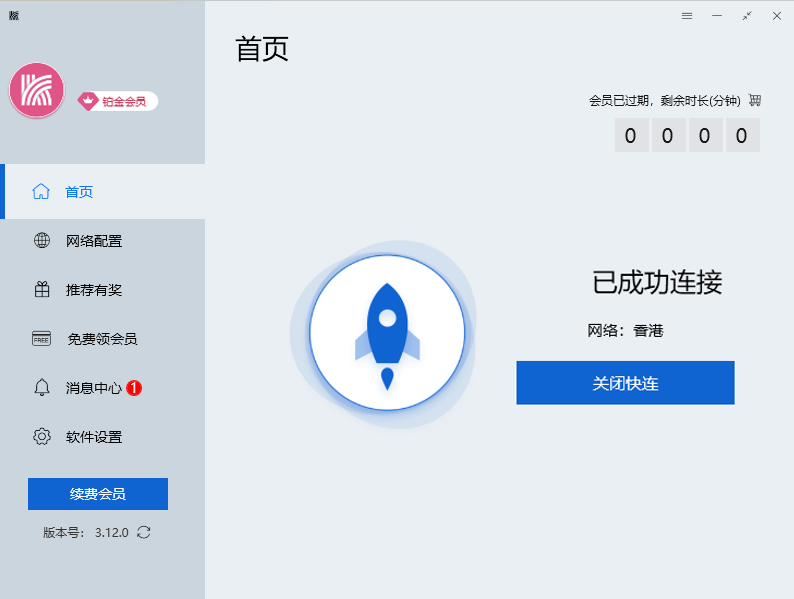Open 消息中心 message center

(93, 388)
